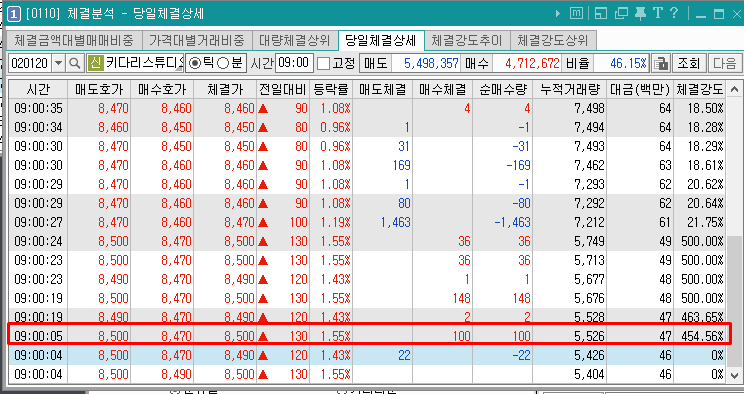Screen dimensions: 744x394
Task: Click the lock/save icon beside 조회
Action: tap(660, 63)
